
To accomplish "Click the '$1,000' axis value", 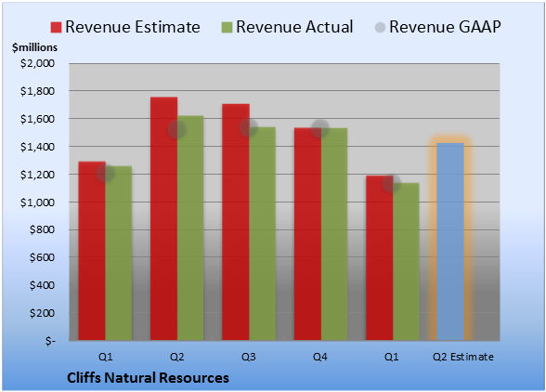I will [37, 203].
